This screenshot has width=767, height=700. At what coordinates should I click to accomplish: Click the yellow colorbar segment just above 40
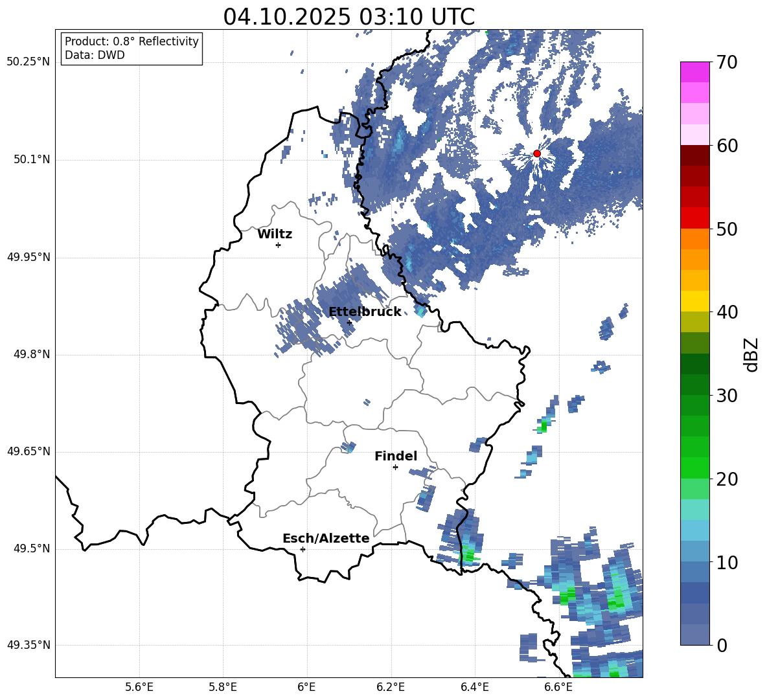pyautogui.click(x=694, y=301)
